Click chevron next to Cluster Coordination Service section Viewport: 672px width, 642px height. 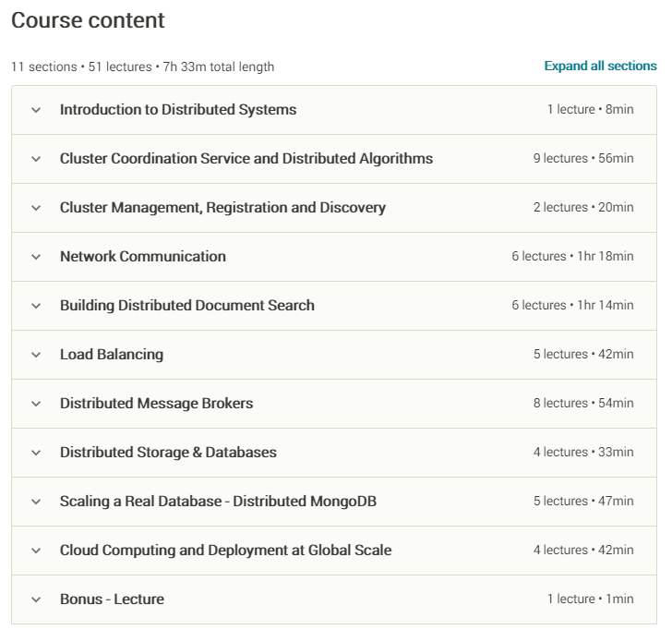pos(36,159)
